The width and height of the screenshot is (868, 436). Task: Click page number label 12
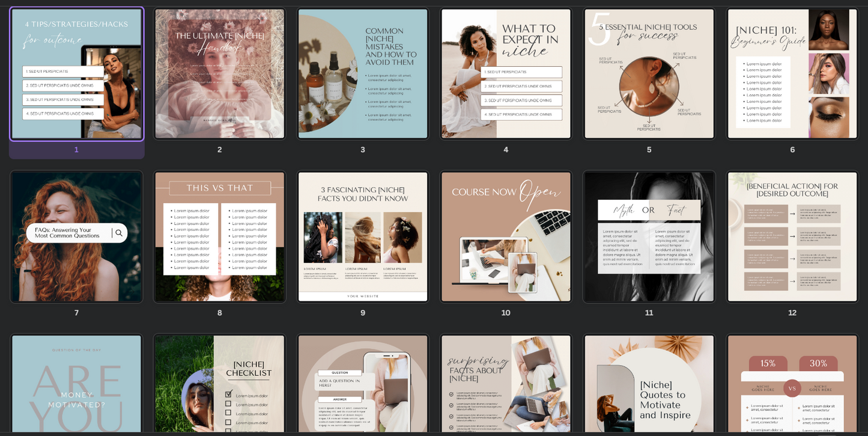point(792,313)
